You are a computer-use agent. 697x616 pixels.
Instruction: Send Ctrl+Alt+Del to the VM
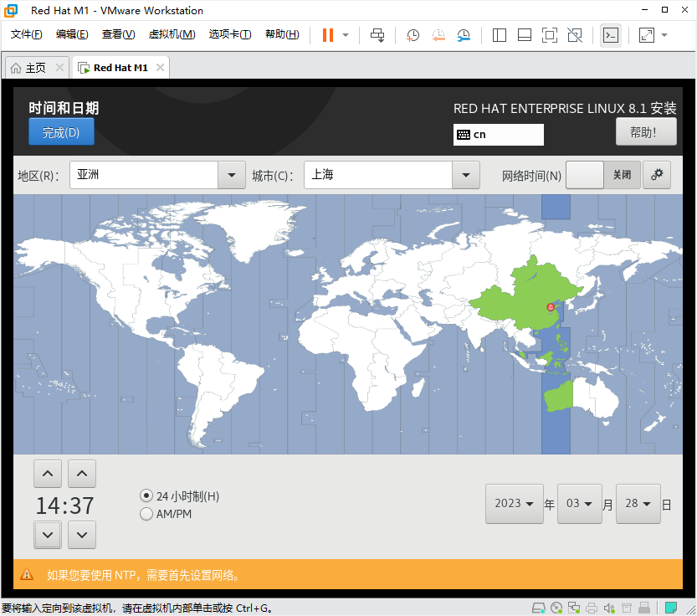[x=377, y=35]
